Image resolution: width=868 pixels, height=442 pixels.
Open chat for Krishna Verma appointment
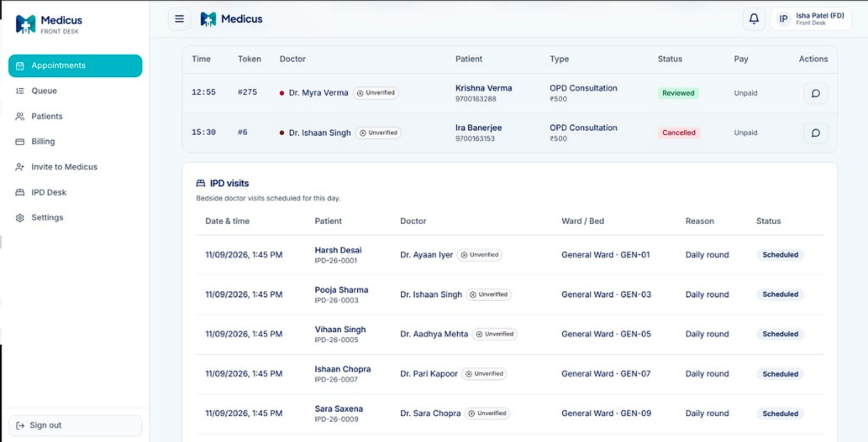pyautogui.click(x=815, y=93)
